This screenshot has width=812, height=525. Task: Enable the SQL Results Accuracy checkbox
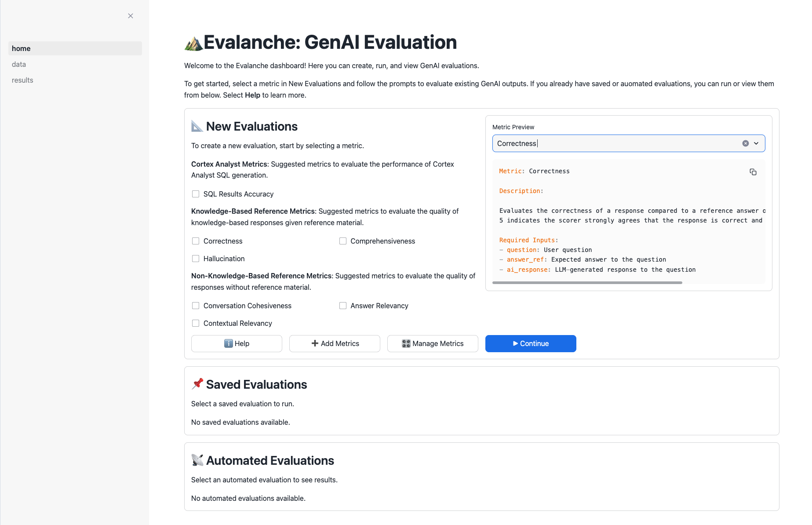[x=196, y=194]
